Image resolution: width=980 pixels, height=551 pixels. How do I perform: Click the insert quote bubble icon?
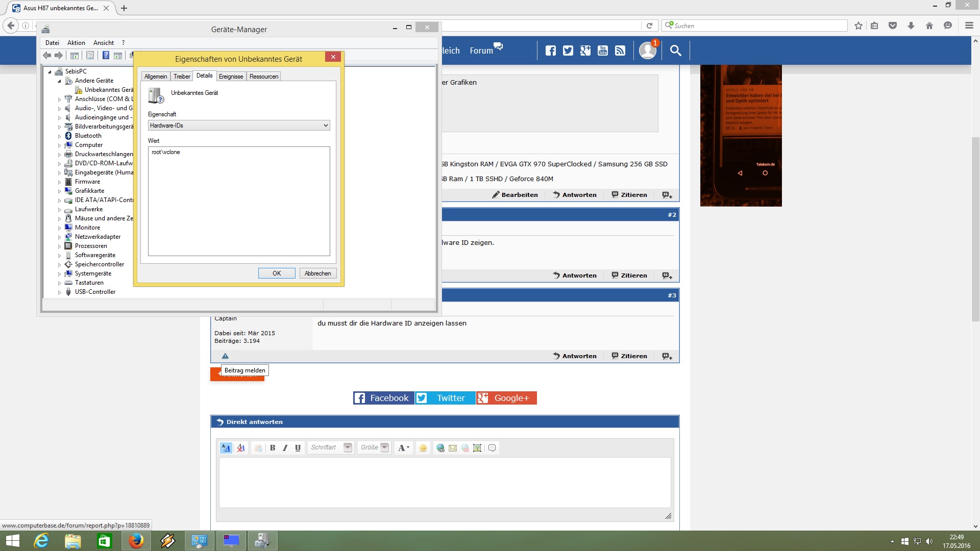click(x=492, y=448)
